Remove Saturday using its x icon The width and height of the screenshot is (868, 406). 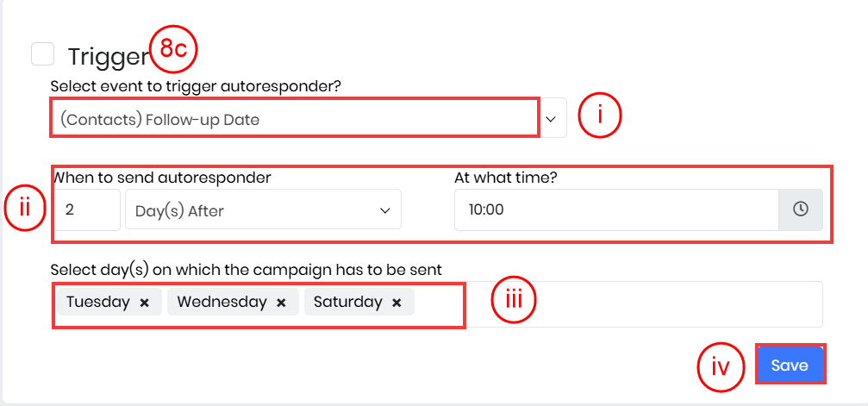pos(397,303)
